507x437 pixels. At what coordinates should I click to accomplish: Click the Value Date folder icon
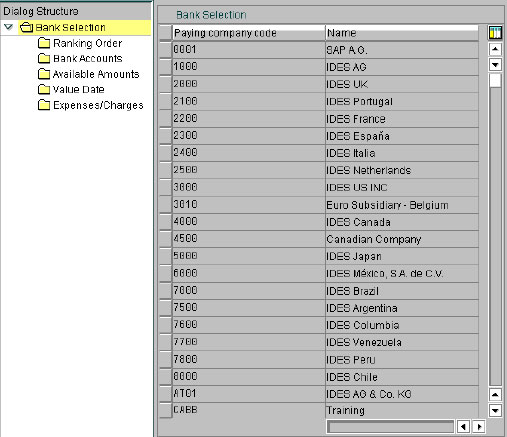coord(44,89)
